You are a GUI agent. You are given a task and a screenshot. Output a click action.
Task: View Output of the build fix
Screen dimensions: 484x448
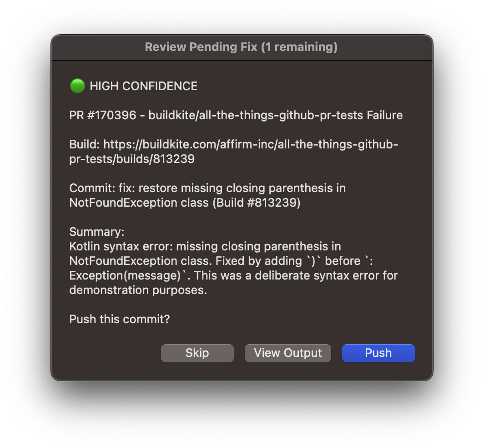[x=287, y=353]
